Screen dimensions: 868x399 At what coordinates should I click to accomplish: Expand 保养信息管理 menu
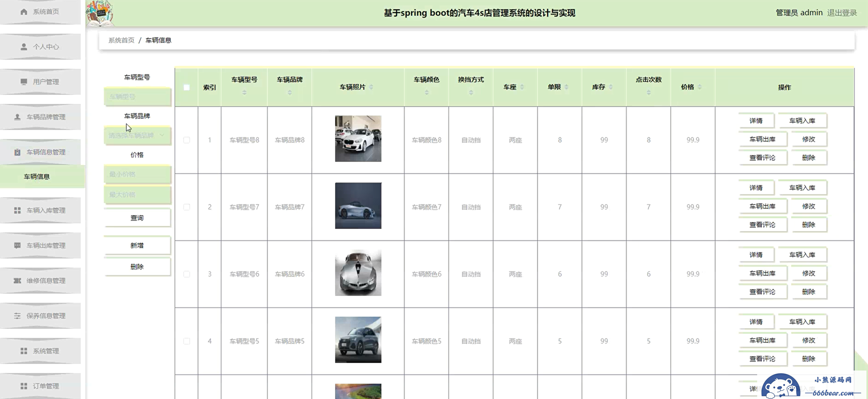click(41, 316)
